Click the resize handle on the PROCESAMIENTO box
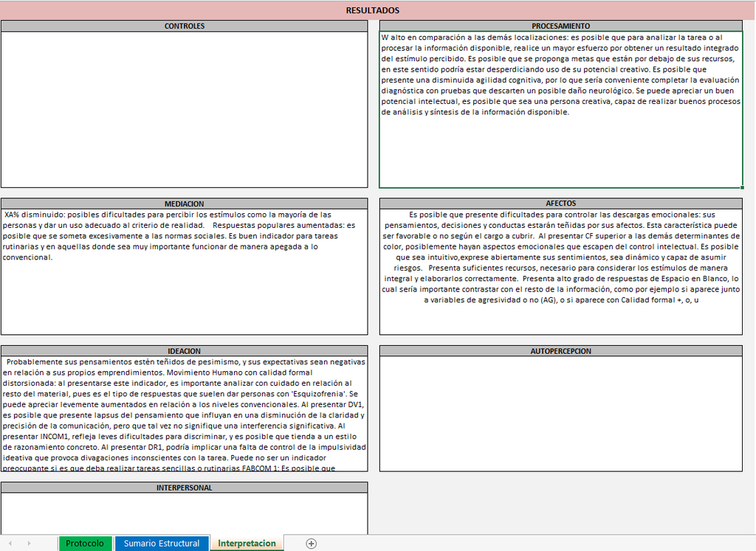756x551 pixels. pyautogui.click(x=740, y=188)
